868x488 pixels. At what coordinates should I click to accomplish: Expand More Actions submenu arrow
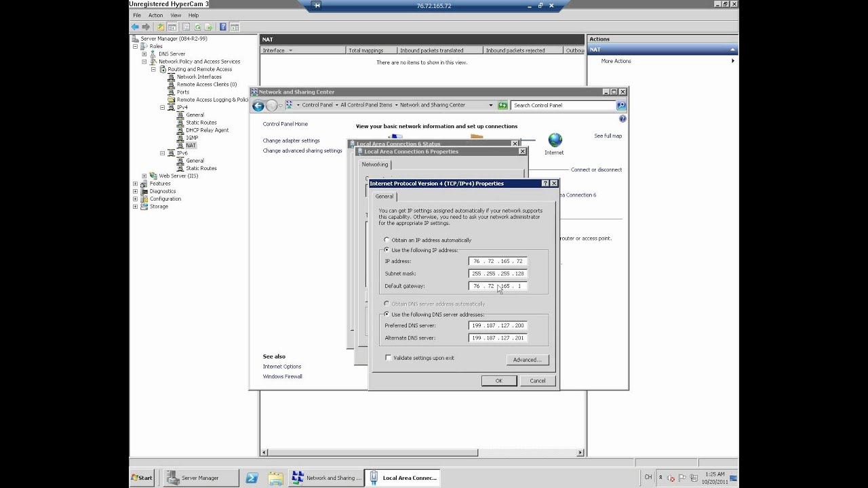tap(733, 61)
